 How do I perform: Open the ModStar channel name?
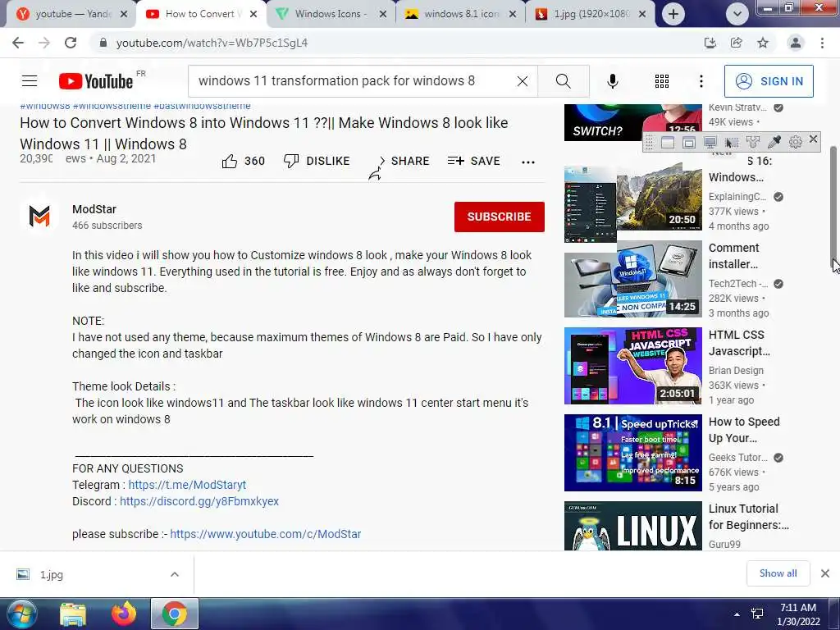[94, 209]
